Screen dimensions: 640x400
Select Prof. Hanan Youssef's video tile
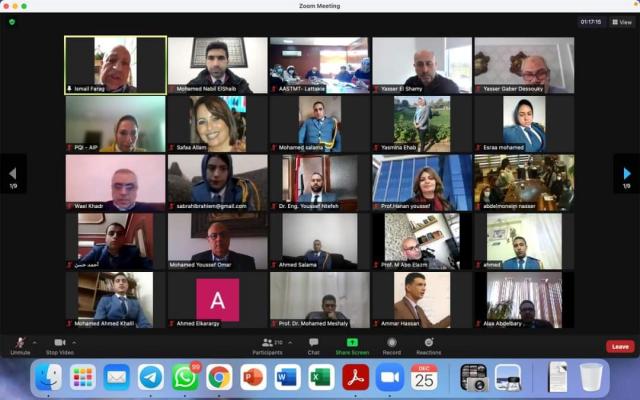coord(422,182)
